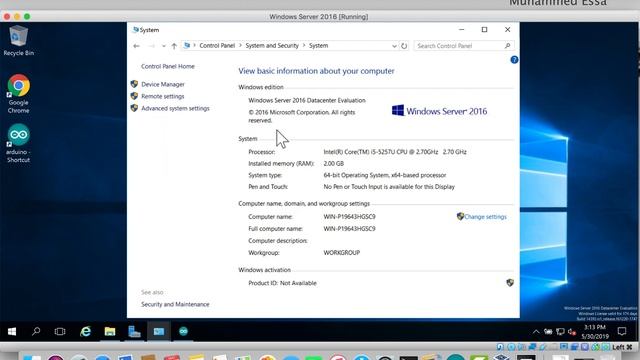
Task: Click the System window title icon
Action: click(136, 30)
